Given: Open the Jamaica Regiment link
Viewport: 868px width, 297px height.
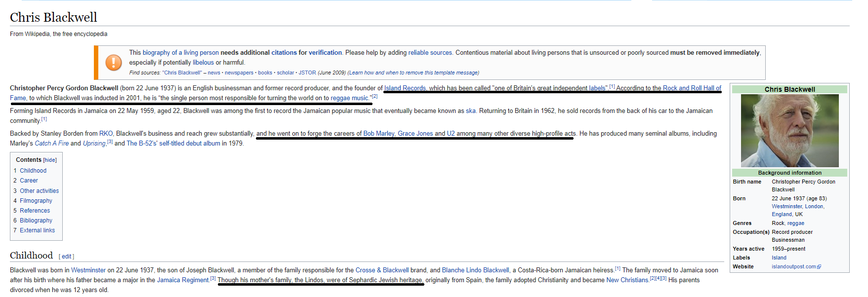Looking at the screenshot, I should tap(183, 280).
